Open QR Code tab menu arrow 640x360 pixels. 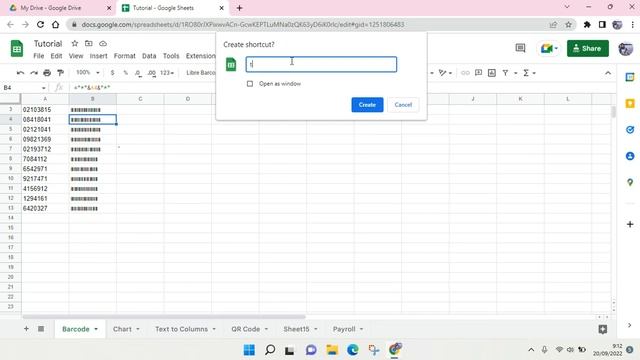point(266,329)
